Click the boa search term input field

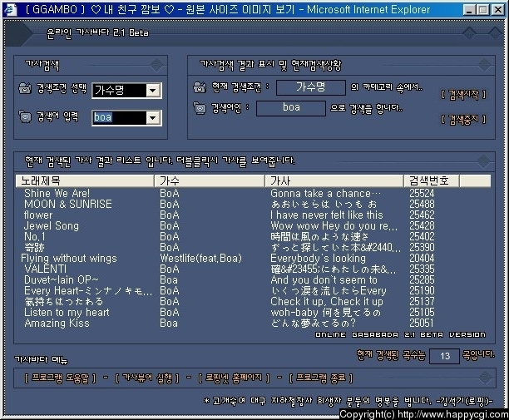119,118
